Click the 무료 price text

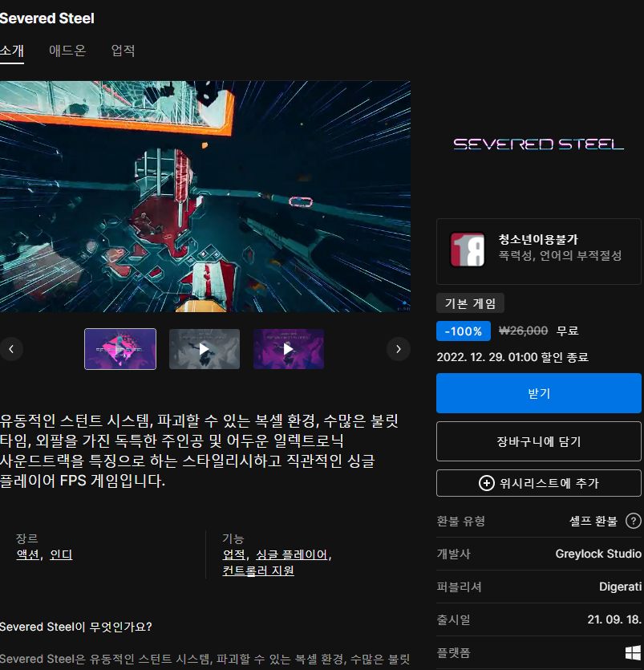pos(568,331)
